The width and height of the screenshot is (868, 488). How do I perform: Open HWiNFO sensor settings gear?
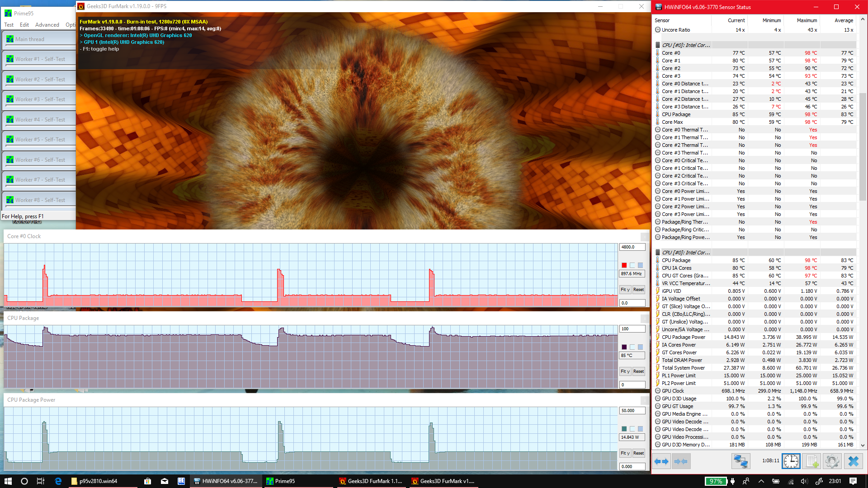coord(832,461)
